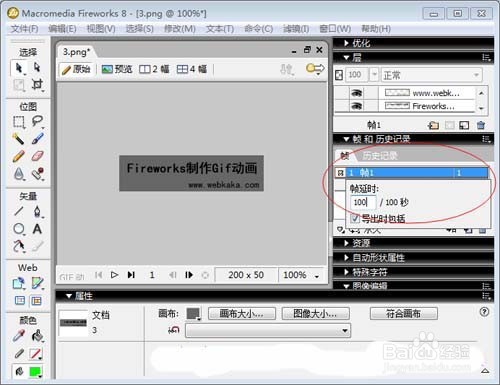Toggle hide slices and hotspots
The height and width of the screenshot is (385, 500).
pyautogui.click(x=20, y=301)
